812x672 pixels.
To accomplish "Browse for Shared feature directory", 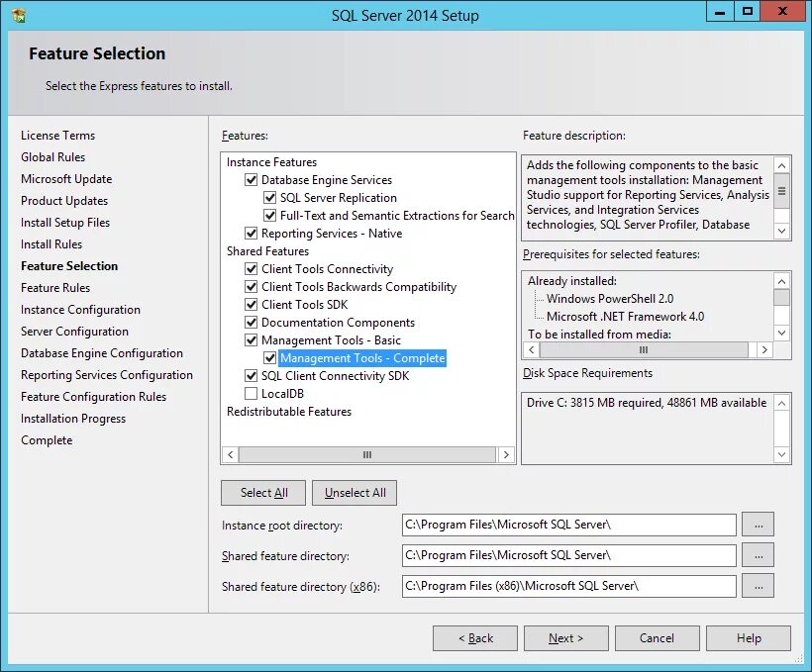I will pos(759,555).
